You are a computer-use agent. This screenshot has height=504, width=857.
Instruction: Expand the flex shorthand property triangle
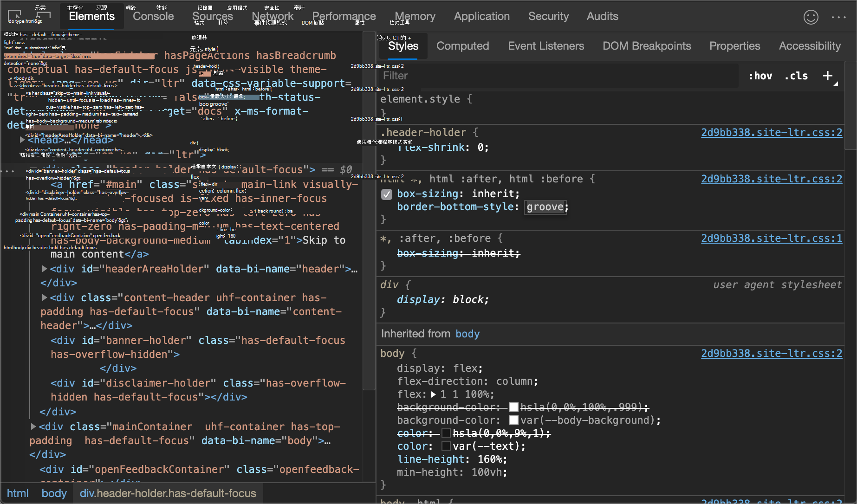tap(433, 394)
